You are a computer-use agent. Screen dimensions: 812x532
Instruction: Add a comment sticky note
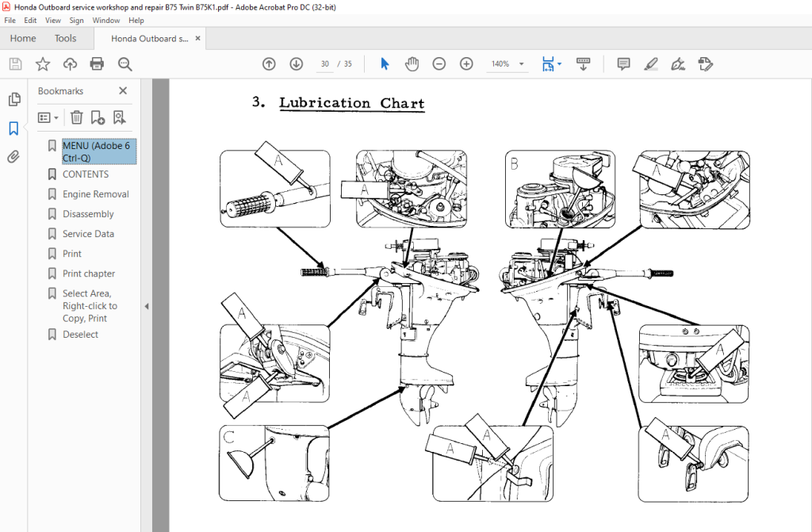click(623, 64)
